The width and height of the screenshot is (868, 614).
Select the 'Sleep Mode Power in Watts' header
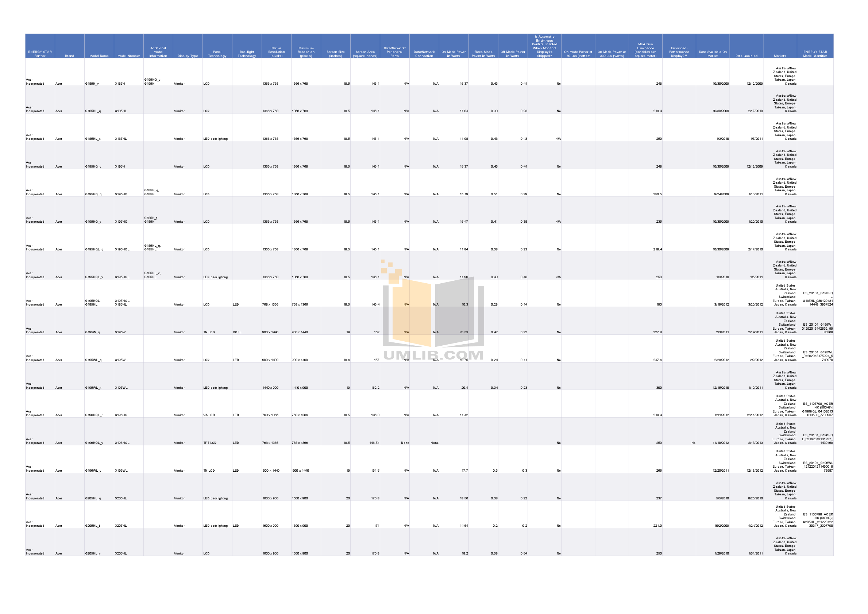tap(483, 54)
